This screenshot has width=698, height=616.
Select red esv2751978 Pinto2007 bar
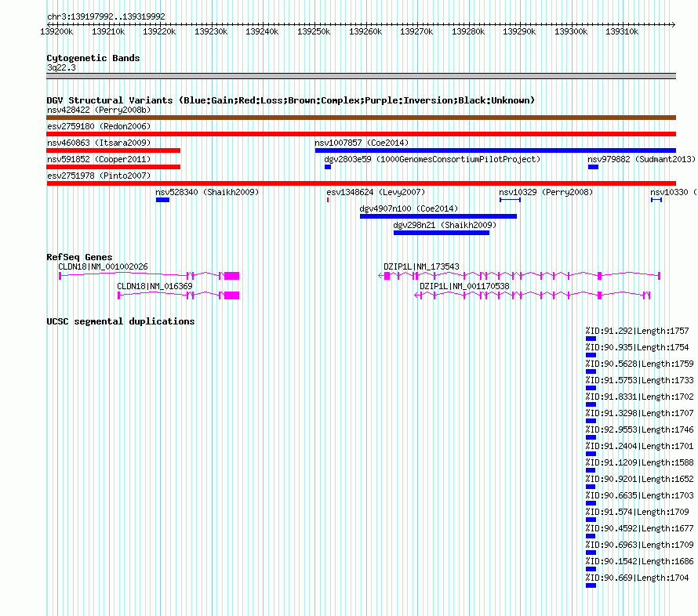(x=361, y=183)
